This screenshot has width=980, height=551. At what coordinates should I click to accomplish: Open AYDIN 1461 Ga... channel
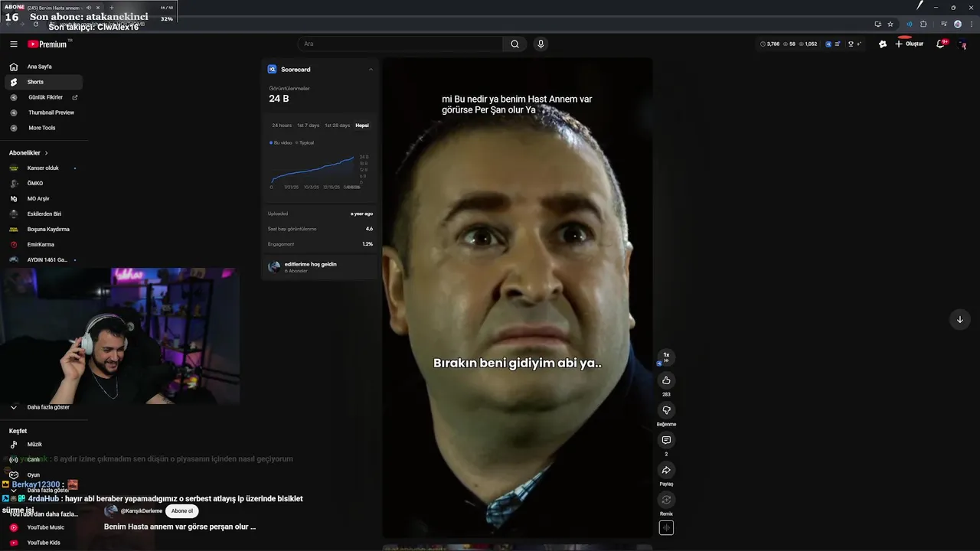tap(44, 260)
